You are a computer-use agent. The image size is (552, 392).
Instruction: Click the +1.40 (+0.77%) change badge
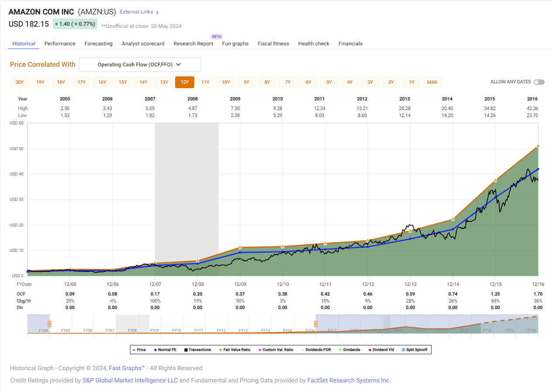[x=75, y=24]
